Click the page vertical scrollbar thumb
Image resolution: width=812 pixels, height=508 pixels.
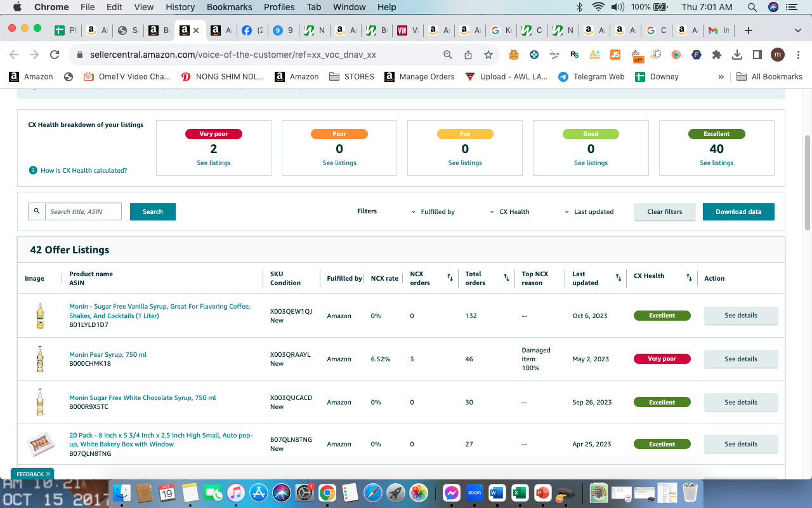point(808,182)
